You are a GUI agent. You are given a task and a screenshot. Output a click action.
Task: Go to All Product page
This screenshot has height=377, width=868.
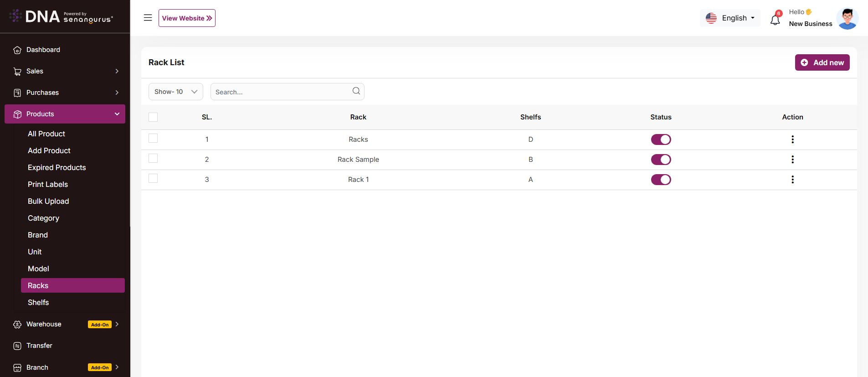(x=46, y=134)
